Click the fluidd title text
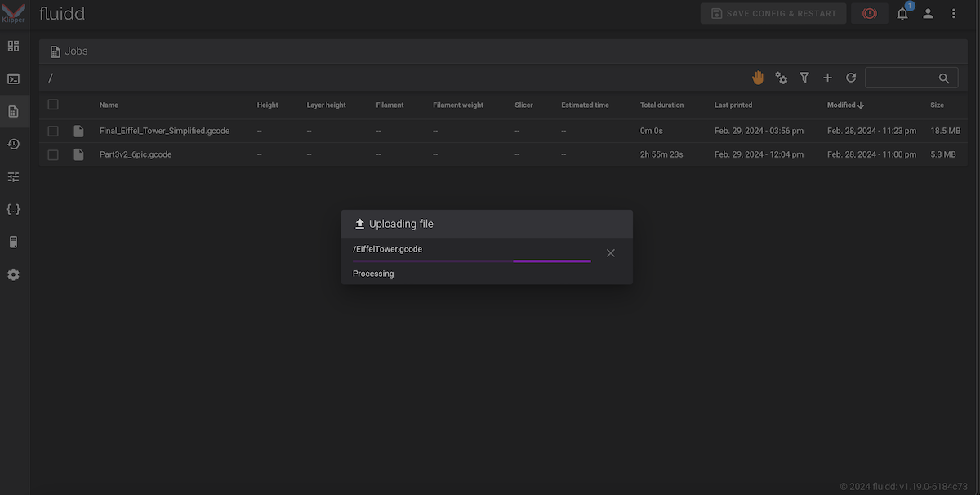980x495 pixels. [x=62, y=13]
